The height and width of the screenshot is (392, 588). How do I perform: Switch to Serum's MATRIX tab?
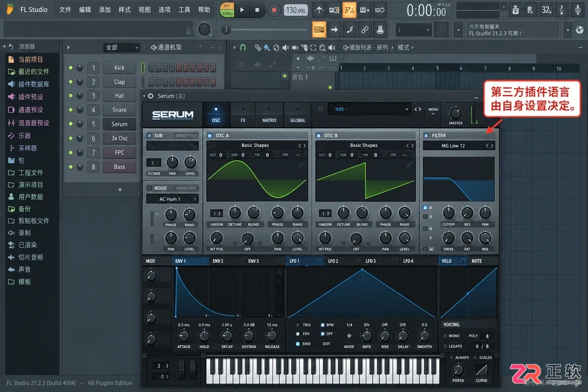[x=269, y=115]
